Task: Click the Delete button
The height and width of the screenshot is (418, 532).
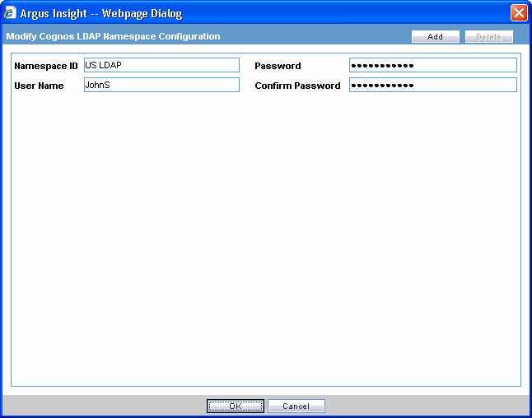Action: coord(489,36)
